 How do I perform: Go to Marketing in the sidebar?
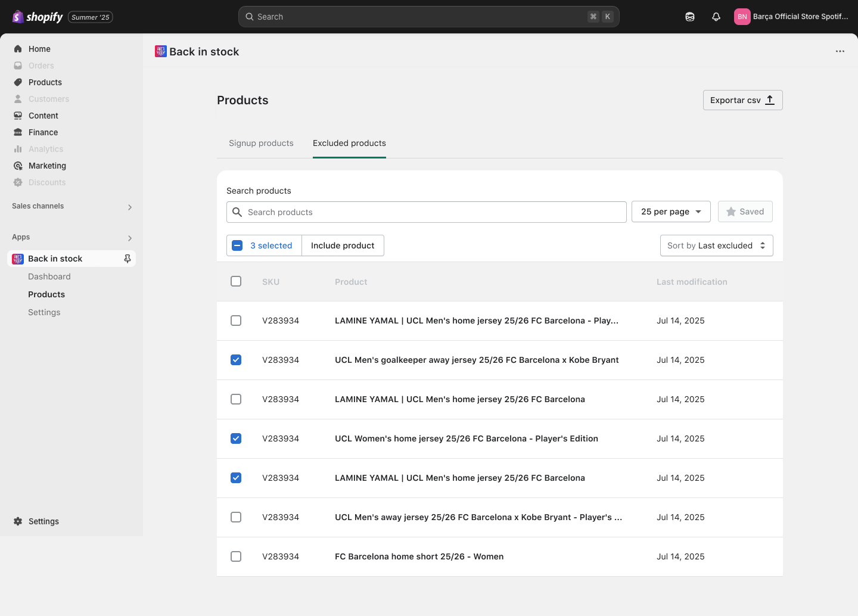pos(47,166)
